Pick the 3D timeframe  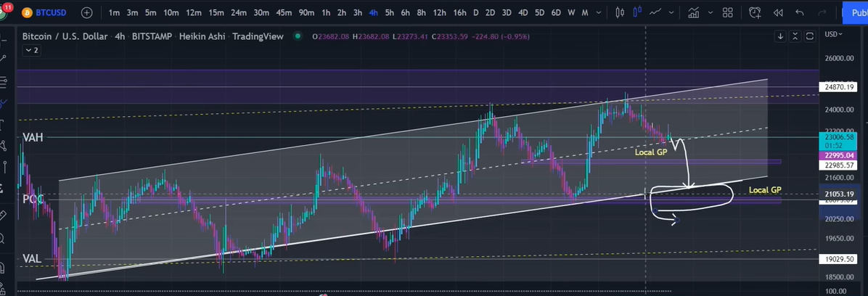pyautogui.click(x=507, y=12)
